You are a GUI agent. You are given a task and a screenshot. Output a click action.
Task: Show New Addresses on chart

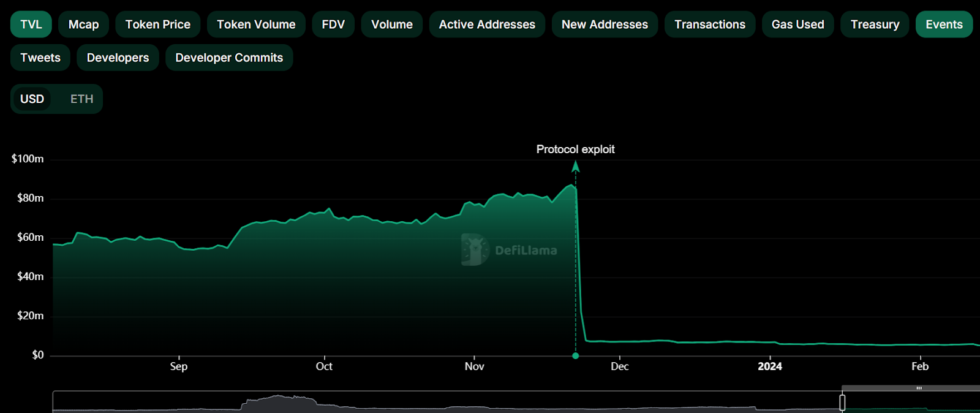pos(605,25)
